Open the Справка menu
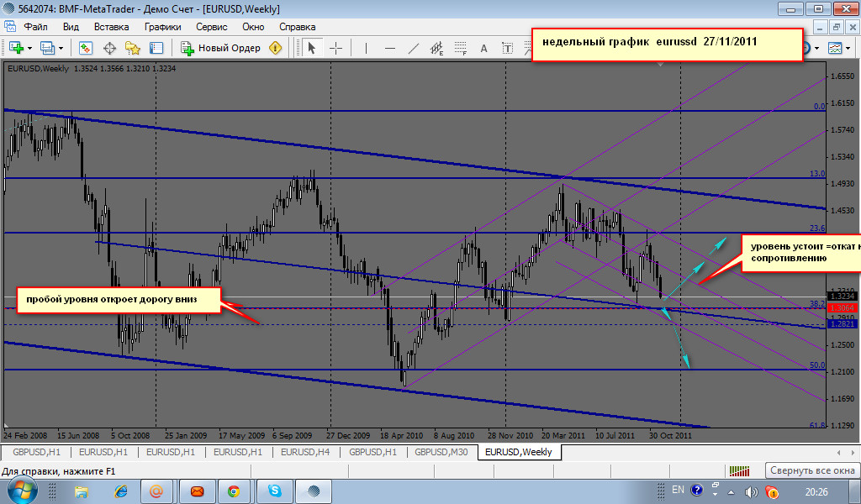Image resolution: width=861 pixels, height=504 pixels. point(297,27)
